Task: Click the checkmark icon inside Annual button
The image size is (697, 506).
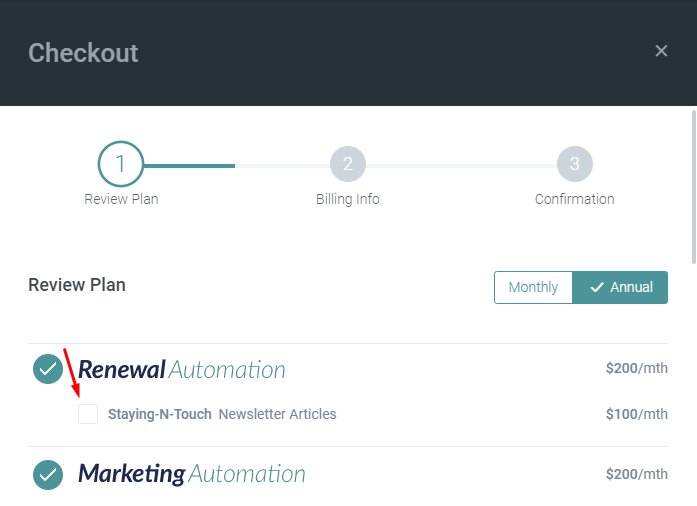Action: [x=597, y=287]
